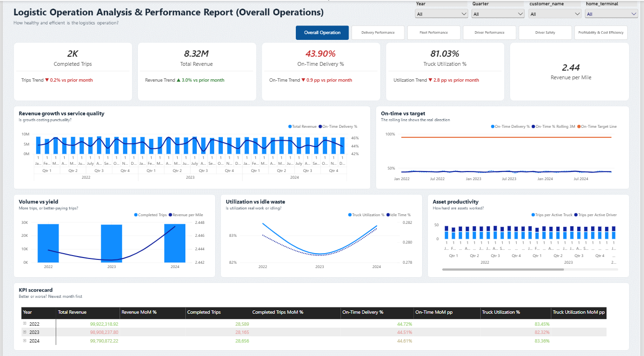644x356 pixels.
Task: Select the 2024 bar in Volume vs yield
Action: 175,243
